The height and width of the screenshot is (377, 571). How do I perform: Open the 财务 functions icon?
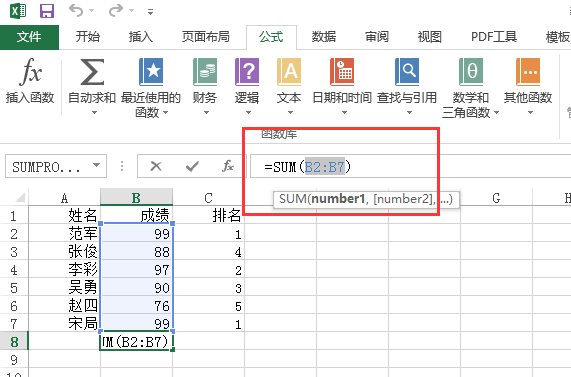205,72
